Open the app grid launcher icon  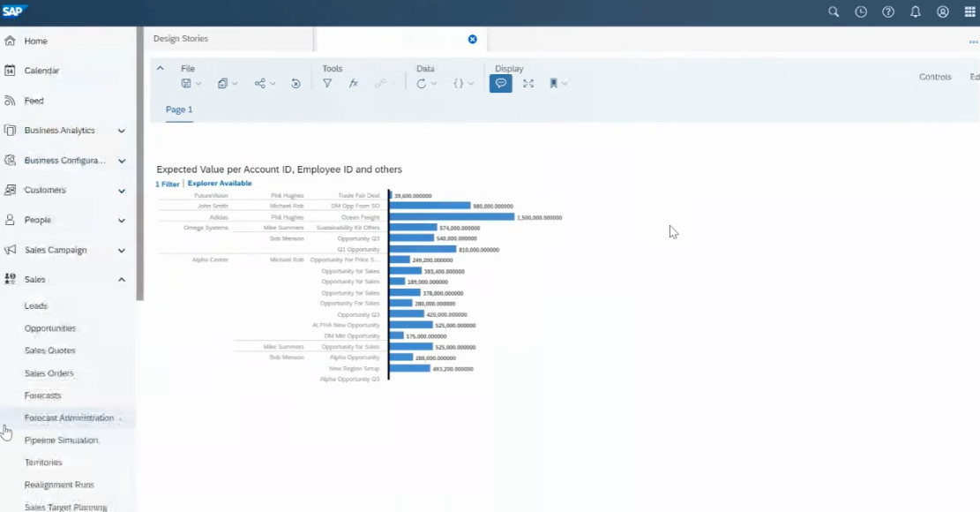tap(968, 11)
